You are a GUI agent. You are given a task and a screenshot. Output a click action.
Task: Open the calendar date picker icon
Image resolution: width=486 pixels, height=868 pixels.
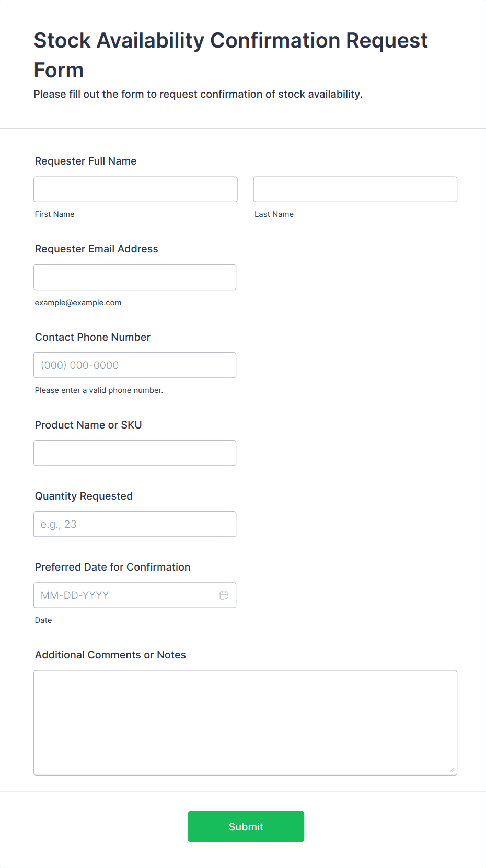pyautogui.click(x=224, y=595)
